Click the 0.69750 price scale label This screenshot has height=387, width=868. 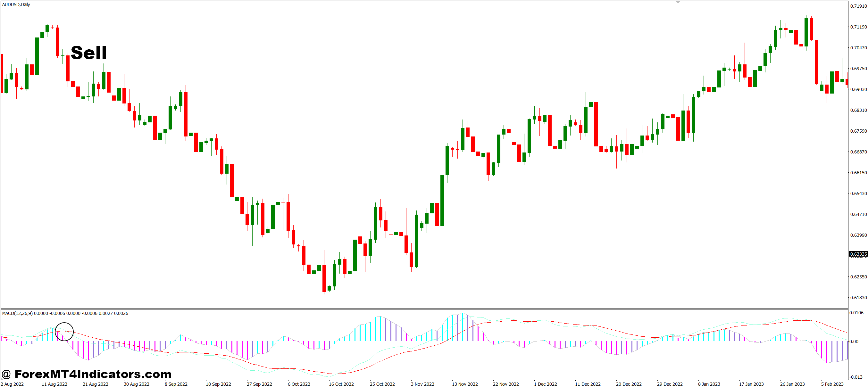click(858, 68)
